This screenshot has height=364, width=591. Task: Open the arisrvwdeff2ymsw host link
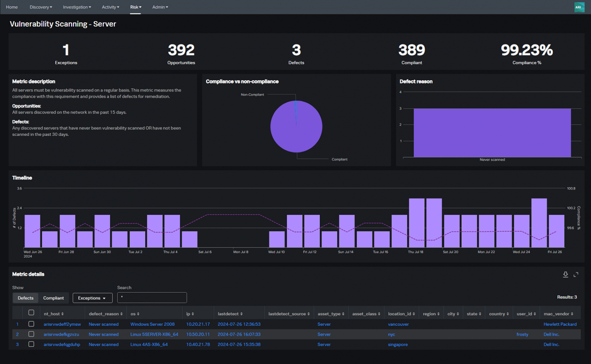click(x=62, y=324)
